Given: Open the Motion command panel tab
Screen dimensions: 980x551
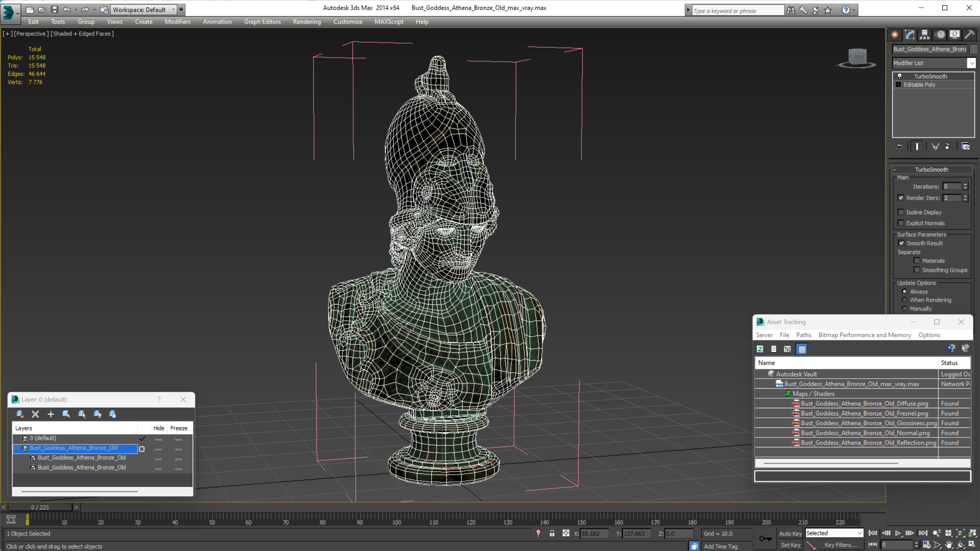Looking at the screenshot, I should [940, 35].
